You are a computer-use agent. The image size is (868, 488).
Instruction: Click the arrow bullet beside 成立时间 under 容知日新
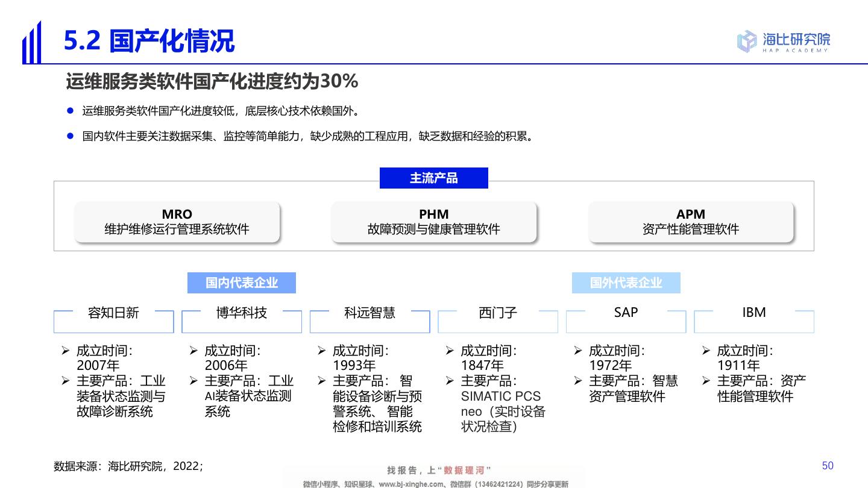66,351
